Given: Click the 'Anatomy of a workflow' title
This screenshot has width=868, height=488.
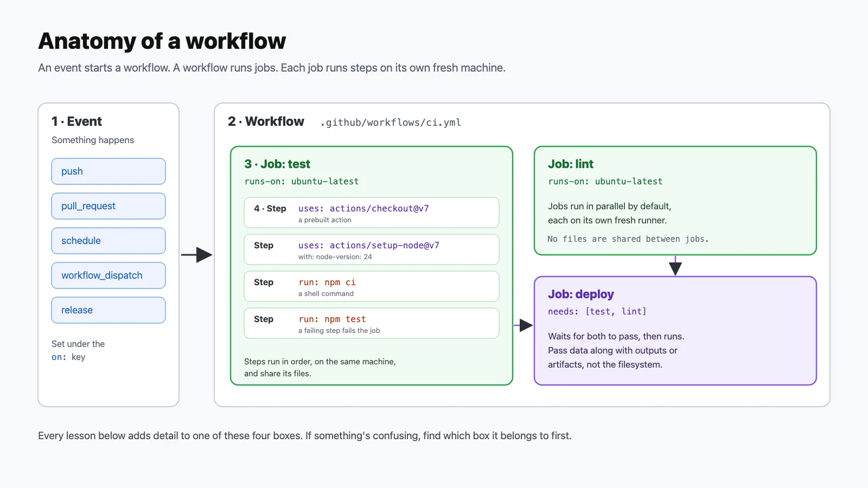Looking at the screenshot, I should (162, 41).
